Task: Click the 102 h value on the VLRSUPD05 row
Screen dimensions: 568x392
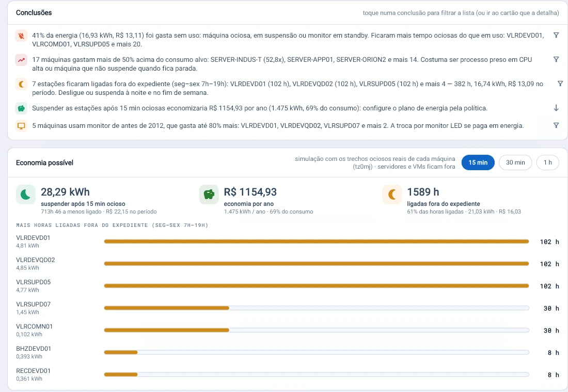Action: tap(549, 286)
